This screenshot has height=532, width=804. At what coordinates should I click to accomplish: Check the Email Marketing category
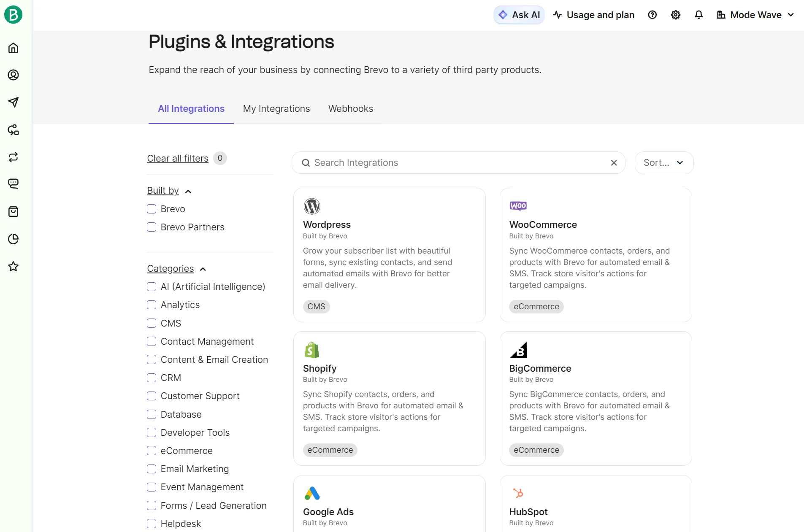152,469
